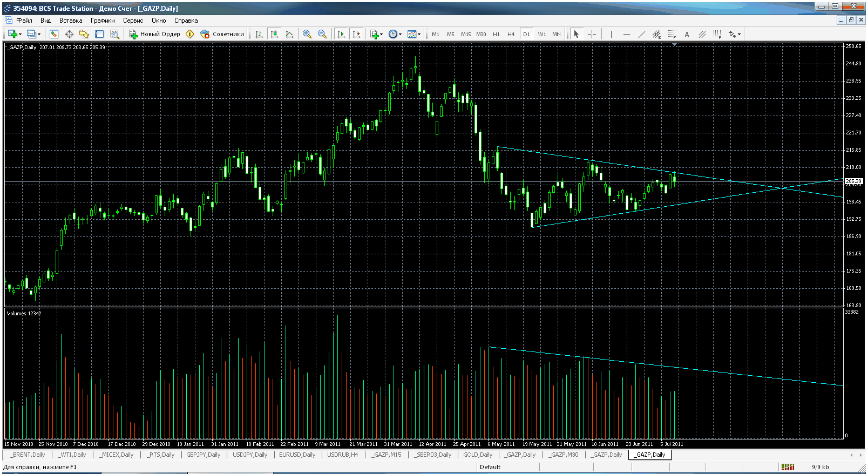The image size is (868, 474).
Task: Draw a vertical line on chart
Action: (x=611, y=34)
